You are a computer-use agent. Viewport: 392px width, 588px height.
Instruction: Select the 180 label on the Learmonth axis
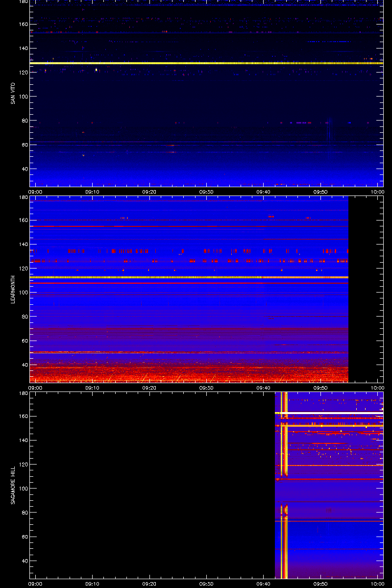(23, 198)
